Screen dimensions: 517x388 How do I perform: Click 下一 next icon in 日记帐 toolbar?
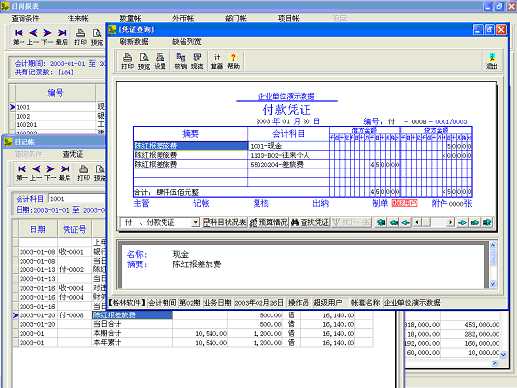tap(50, 173)
